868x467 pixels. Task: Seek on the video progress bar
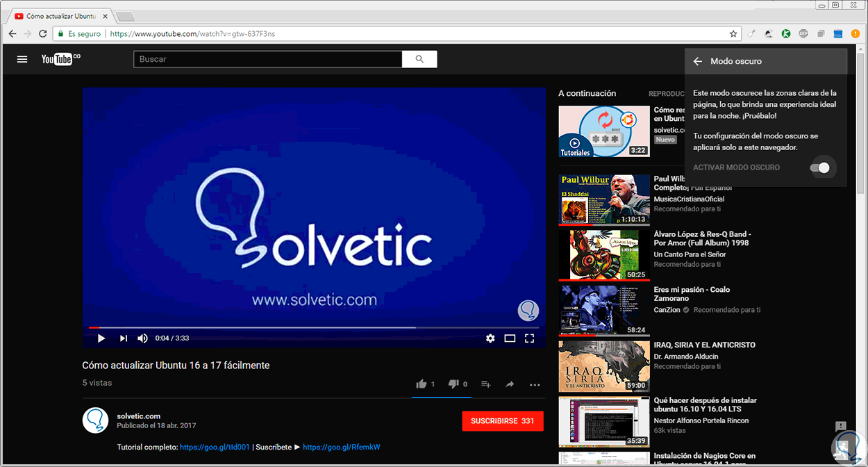pyautogui.click(x=314, y=327)
